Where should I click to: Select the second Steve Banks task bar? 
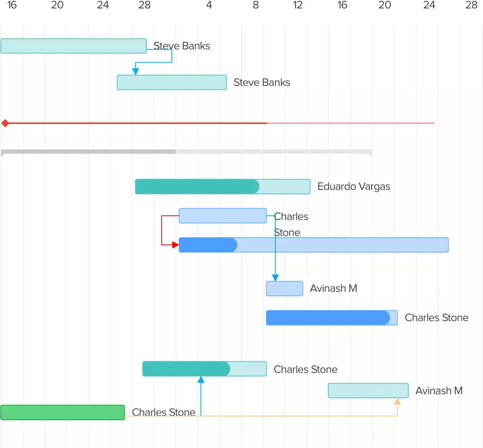[x=171, y=82]
